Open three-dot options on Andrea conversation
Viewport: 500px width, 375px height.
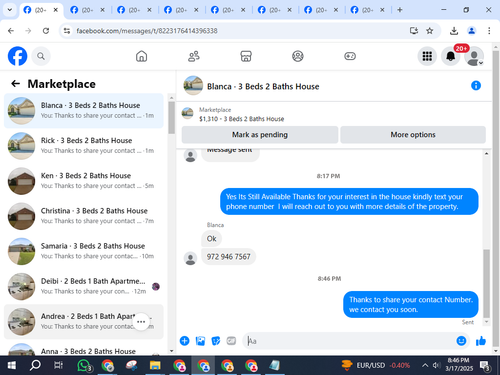click(x=141, y=322)
